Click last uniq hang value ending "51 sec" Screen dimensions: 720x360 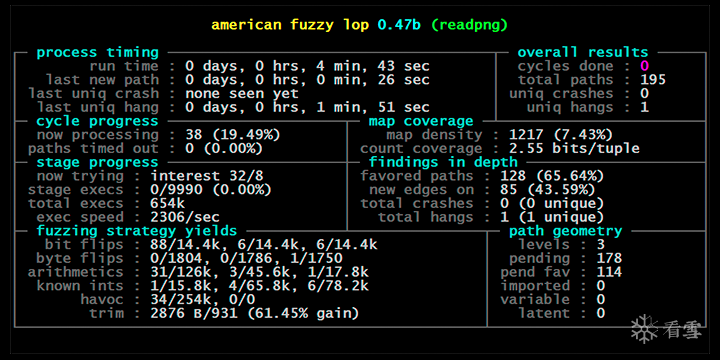[x=307, y=107]
